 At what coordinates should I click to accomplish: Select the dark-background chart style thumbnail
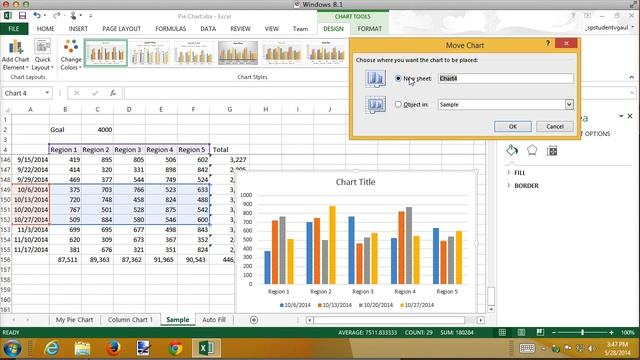[238, 53]
